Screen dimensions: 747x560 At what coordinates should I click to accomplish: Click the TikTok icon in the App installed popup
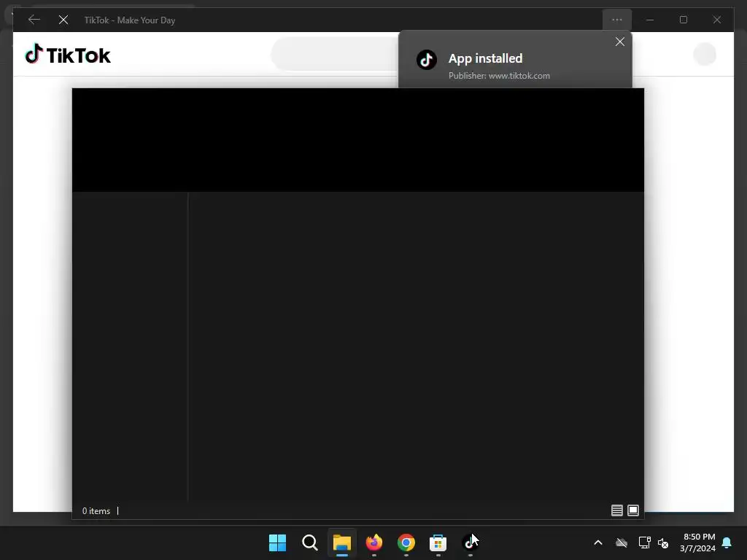pyautogui.click(x=426, y=60)
